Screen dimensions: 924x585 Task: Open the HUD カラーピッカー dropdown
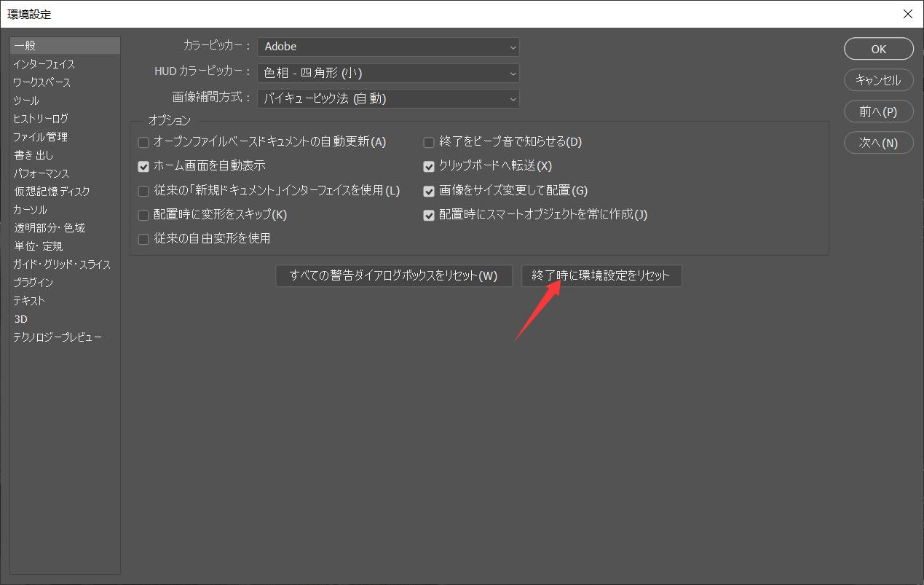388,73
